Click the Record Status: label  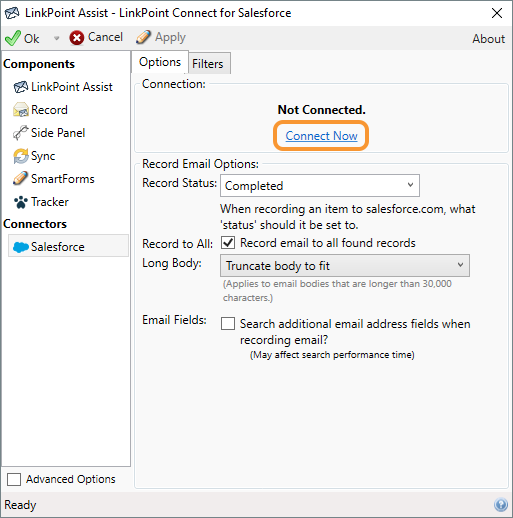pyautogui.click(x=179, y=183)
